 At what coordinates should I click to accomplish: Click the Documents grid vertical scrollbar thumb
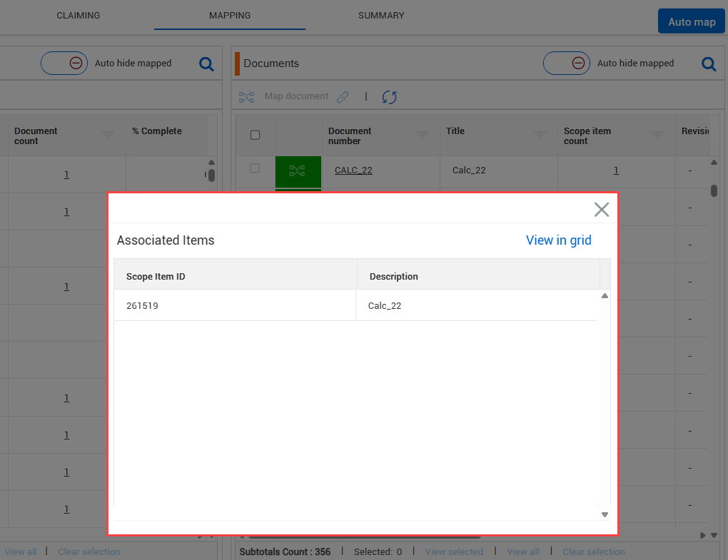(714, 190)
